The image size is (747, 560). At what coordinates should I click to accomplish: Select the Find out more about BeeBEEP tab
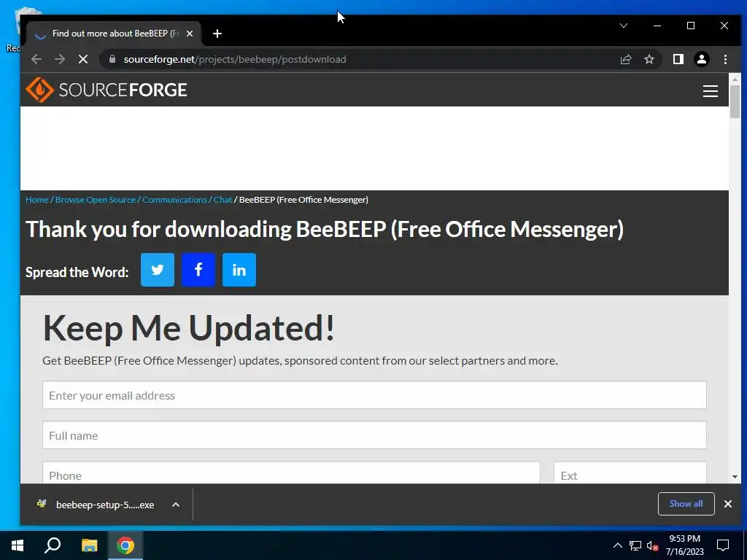click(x=115, y=34)
